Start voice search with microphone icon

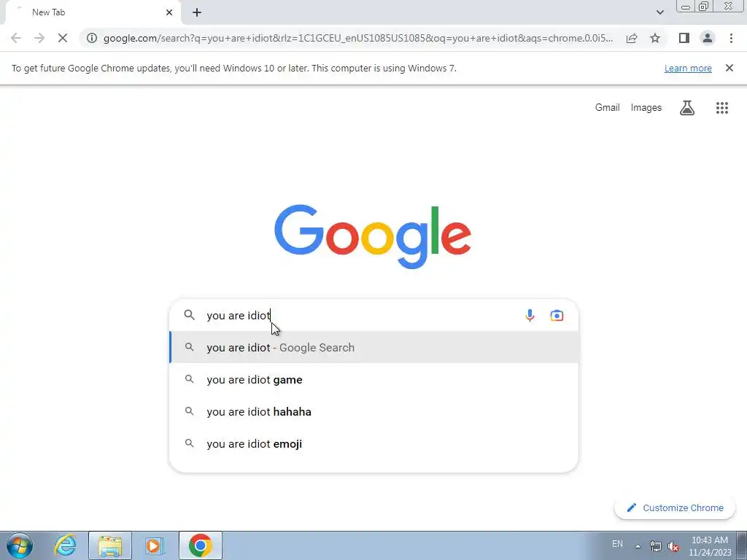tap(530, 315)
